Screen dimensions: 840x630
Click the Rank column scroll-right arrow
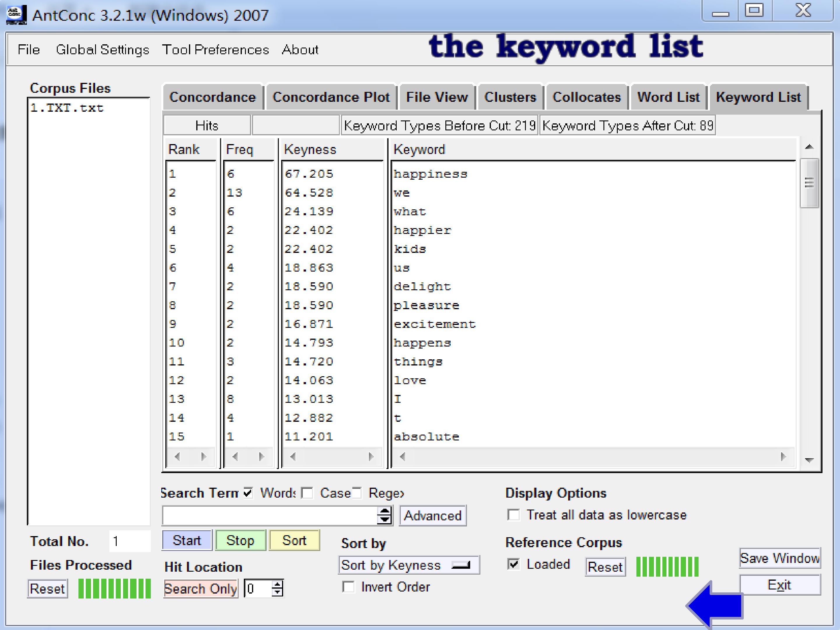204,456
